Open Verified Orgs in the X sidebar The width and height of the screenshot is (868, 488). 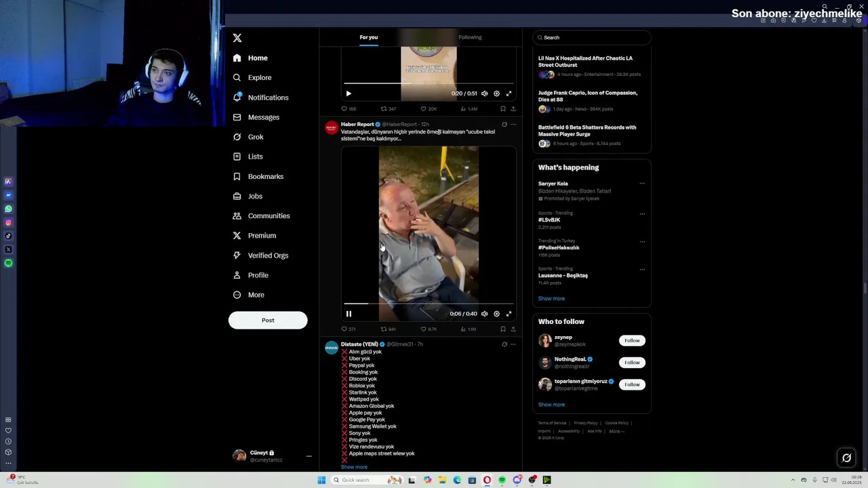point(260,256)
